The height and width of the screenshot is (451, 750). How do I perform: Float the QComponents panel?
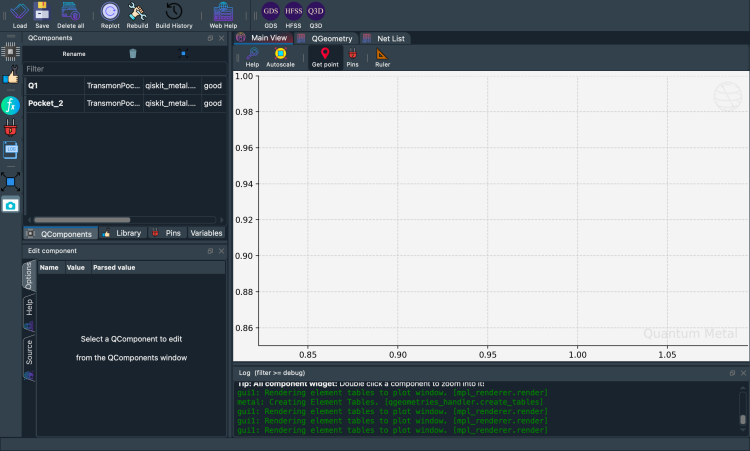coord(210,38)
